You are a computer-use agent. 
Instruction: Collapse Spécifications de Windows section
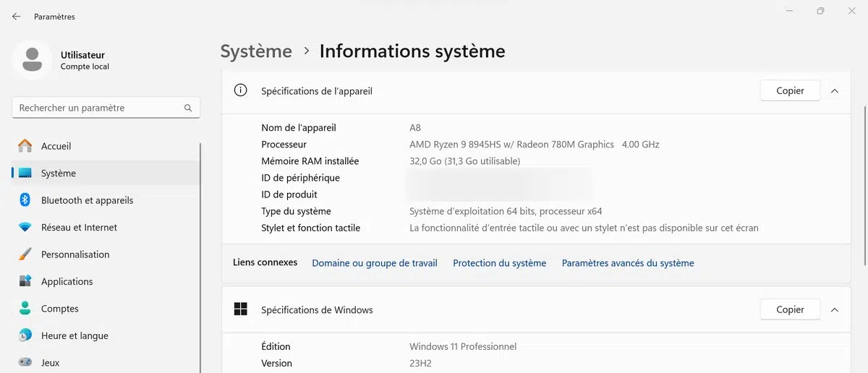pos(835,310)
